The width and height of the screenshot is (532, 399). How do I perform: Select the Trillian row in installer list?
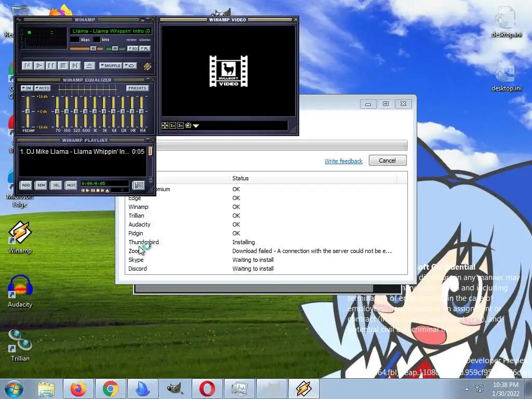click(266, 216)
